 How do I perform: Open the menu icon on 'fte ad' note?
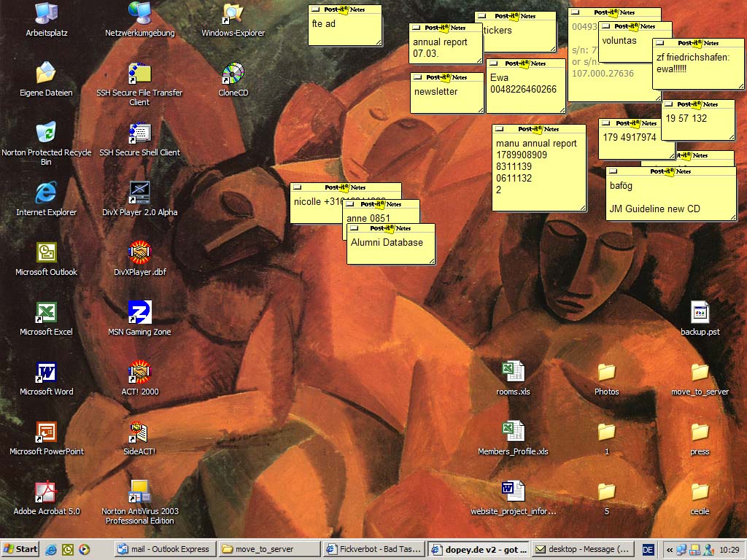click(x=315, y=9)
